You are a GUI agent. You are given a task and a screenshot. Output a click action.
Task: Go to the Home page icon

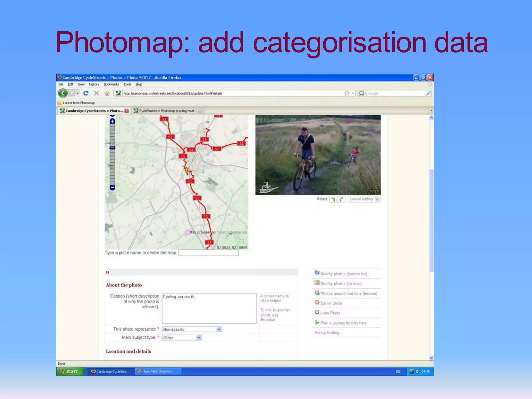coord(107,93)
